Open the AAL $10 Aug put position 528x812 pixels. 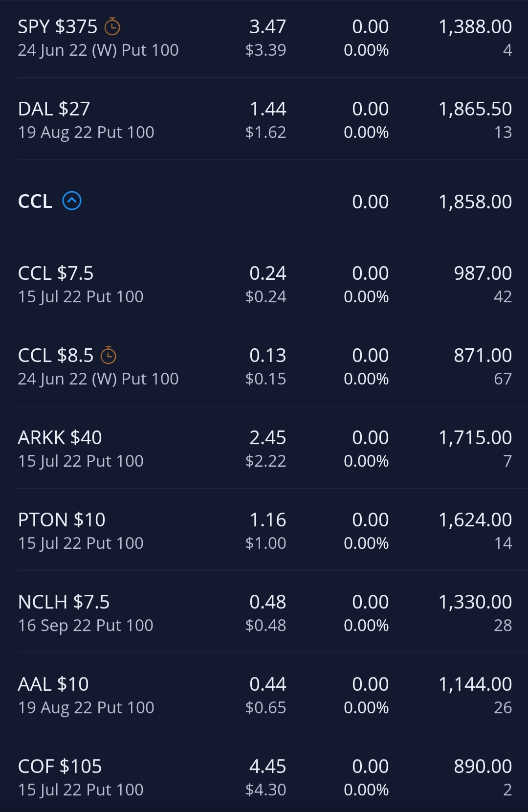(x=264, y=694)
